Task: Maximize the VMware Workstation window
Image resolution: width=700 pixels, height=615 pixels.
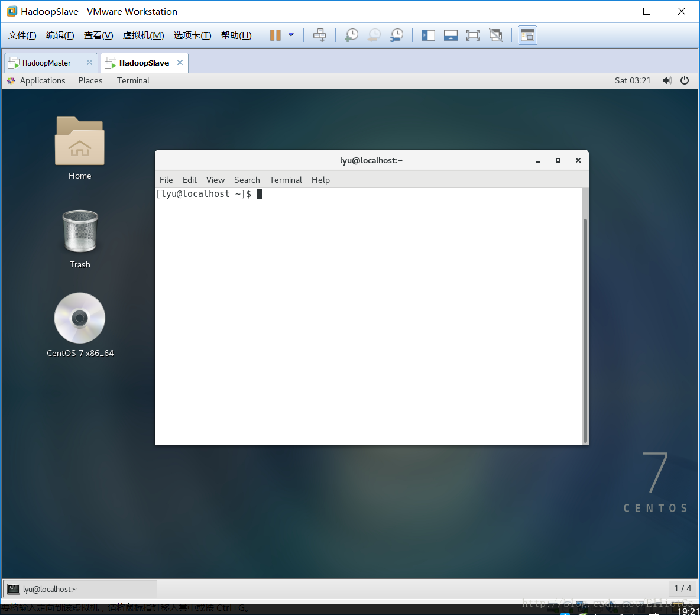Action: (x=646, y=11)
